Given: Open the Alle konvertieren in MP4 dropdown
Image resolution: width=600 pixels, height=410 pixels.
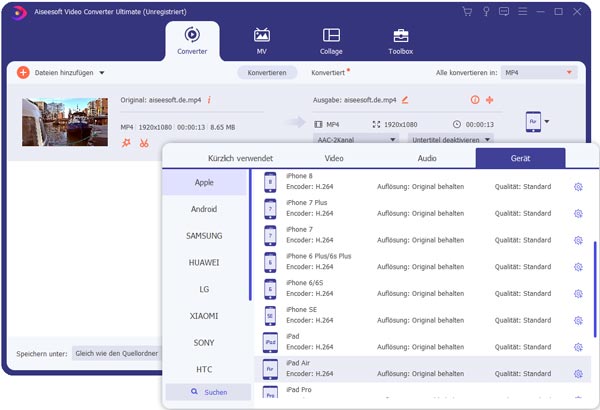Looking at the screenshot, I should pos(539,72).
